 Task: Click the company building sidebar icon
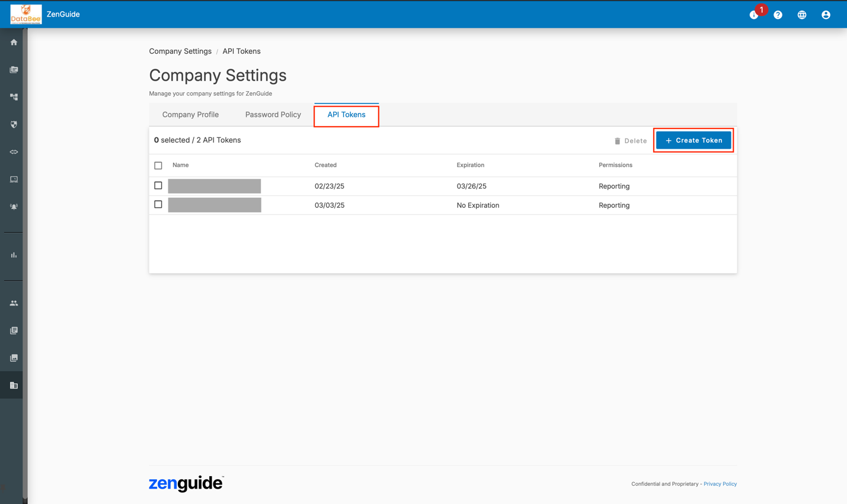[14, 386]
